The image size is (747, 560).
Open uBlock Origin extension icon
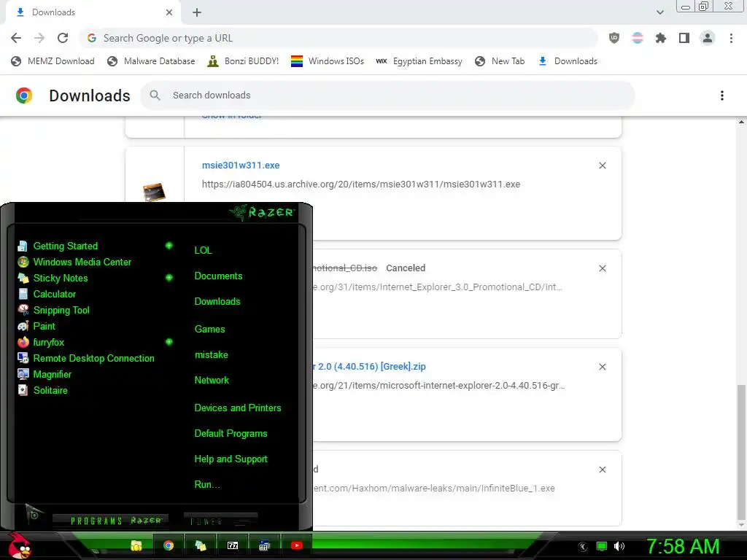614,38
